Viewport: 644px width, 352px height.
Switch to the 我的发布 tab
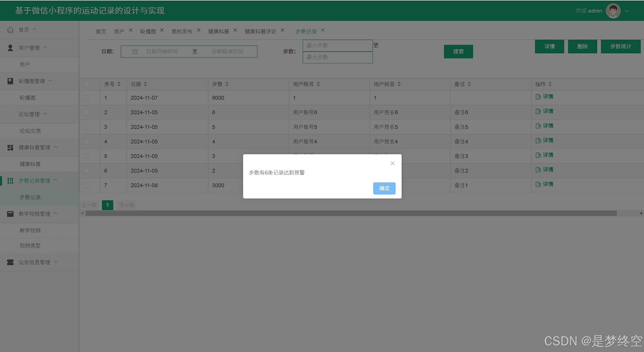182,31
